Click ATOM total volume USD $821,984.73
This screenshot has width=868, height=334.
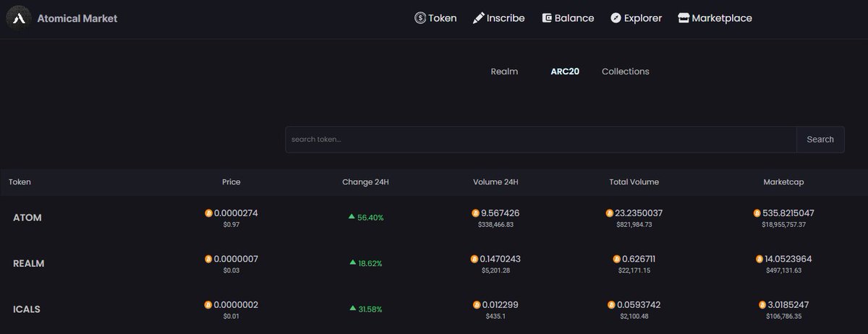coord(634,225)
